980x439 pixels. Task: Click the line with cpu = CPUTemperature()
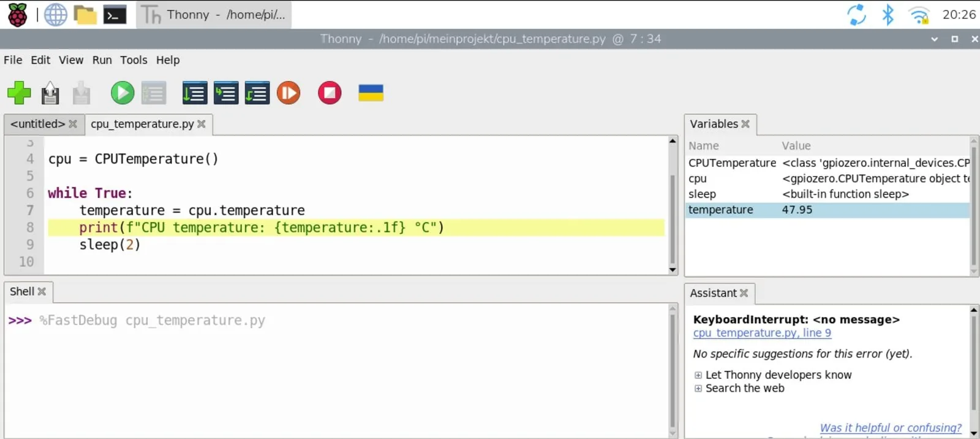[x=133, y=159]
